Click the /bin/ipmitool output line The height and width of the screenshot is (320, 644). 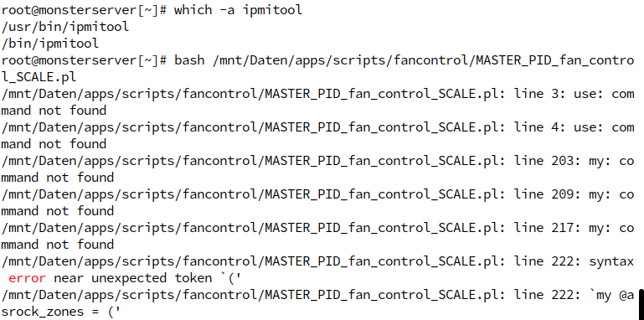click(x=50, y=44)
